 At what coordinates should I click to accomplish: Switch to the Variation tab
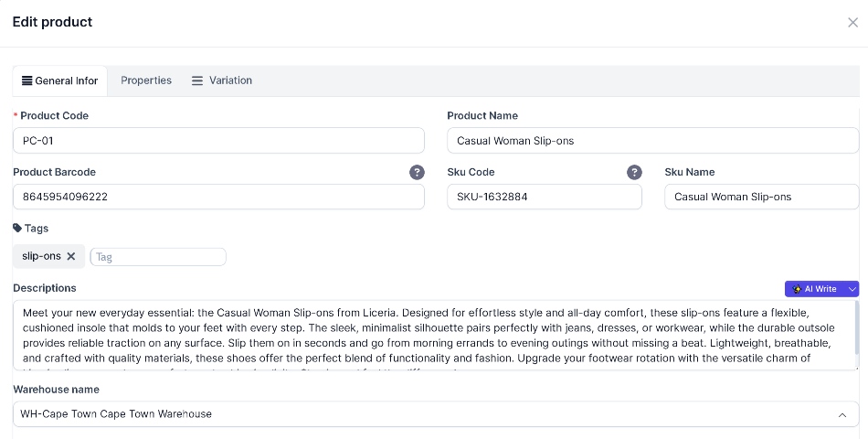(x=222, y=80)
